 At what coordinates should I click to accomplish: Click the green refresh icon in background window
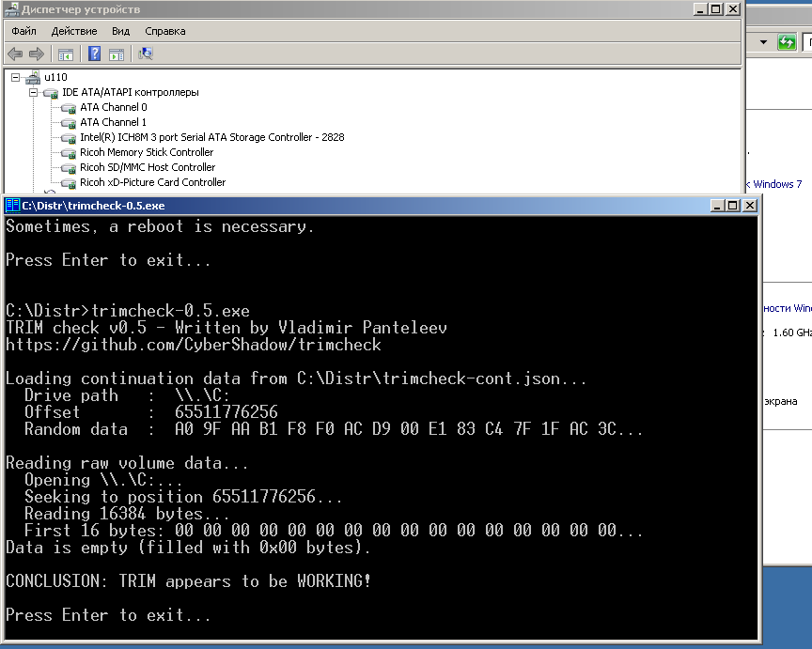[x=787, y=42]
